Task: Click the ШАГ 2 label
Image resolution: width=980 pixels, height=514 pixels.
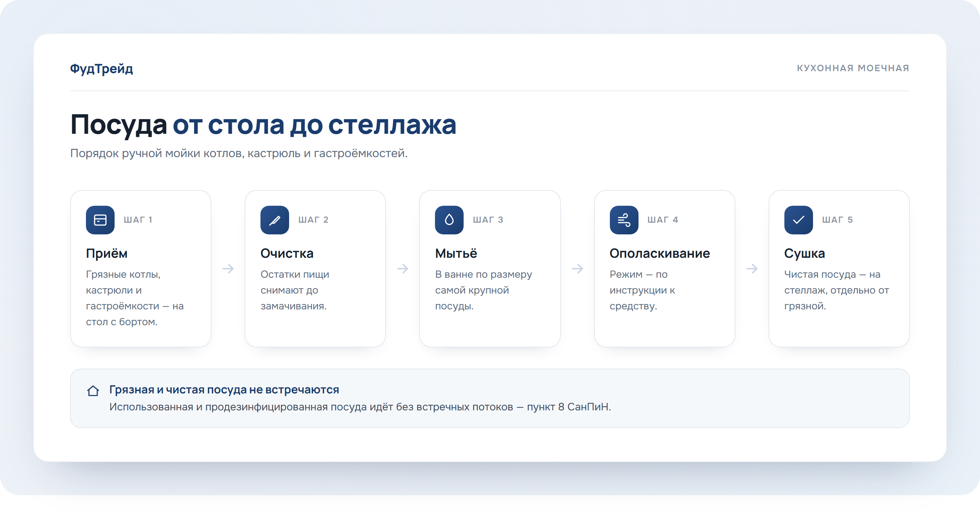Action: pos(314,220)
